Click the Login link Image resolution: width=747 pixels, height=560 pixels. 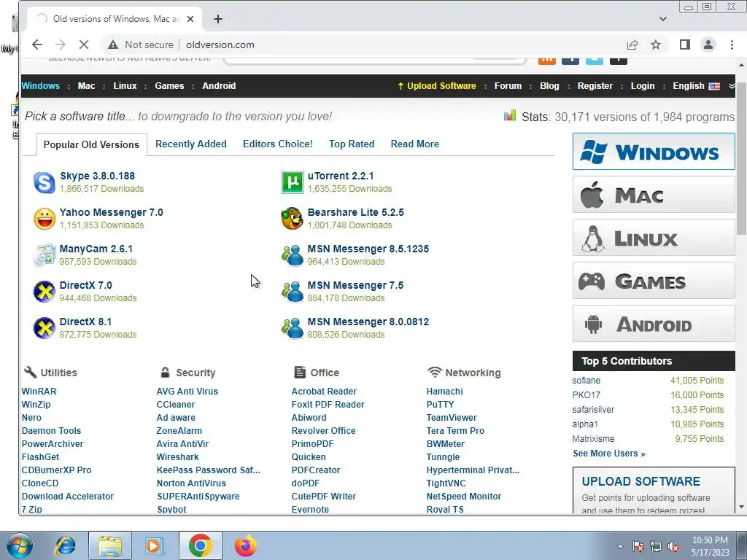[643, 86]
